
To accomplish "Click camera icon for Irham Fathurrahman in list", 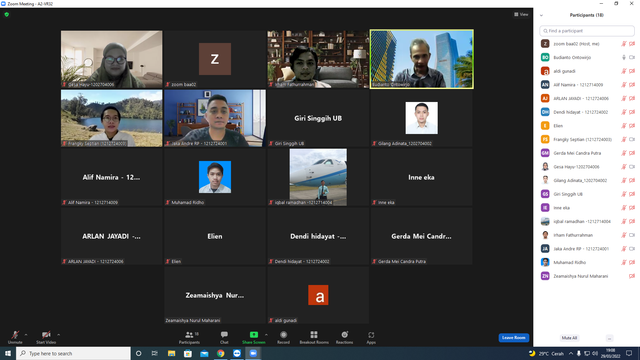I will pos(632,235).
